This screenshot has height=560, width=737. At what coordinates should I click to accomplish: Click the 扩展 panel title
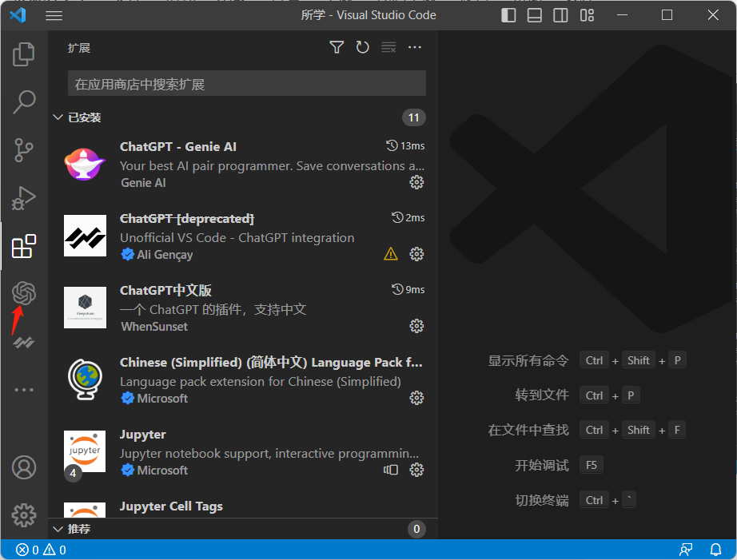(x=79, y=48)
